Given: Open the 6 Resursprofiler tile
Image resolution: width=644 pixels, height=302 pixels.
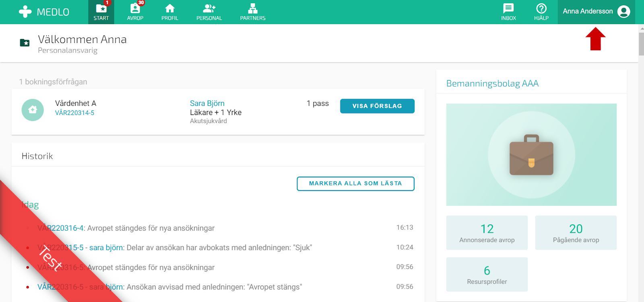Looking at the screenshot, I should [x=487, y=275].
